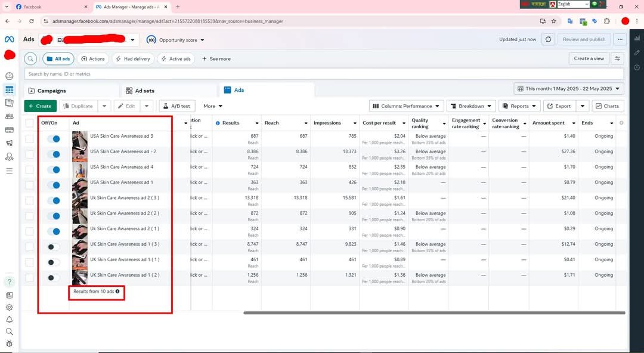Expand the Columns: Performance dropdown
644x353 pixels.
click(x=407, y=106)
